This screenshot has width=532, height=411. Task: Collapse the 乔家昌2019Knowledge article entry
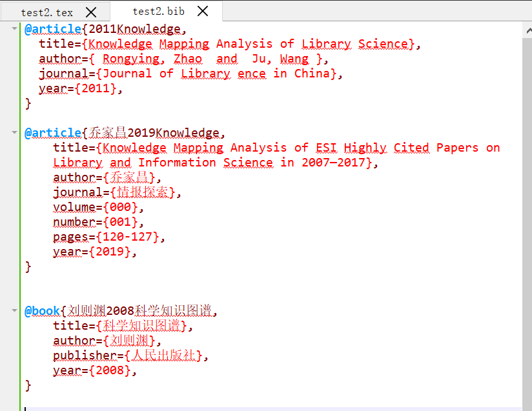pyautogui.click(x=14, y=132)
